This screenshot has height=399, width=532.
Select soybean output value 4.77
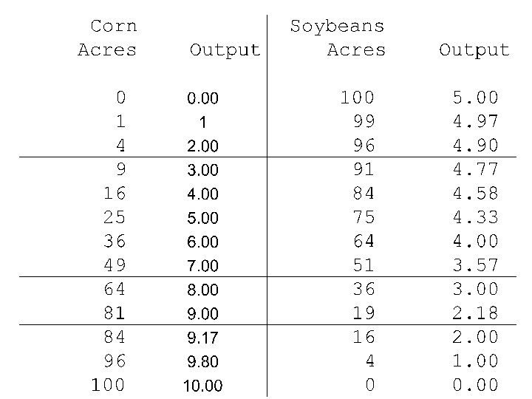pyautogui.click(x=476, y=169)
